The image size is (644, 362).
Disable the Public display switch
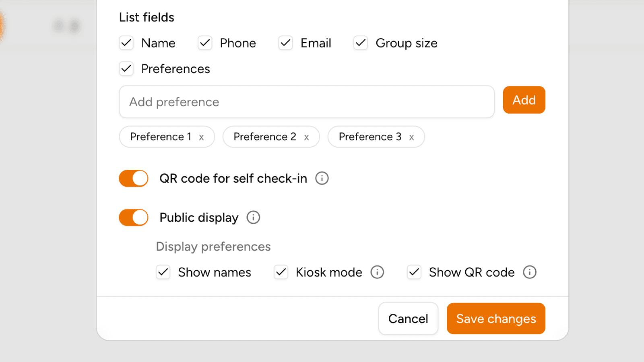pyautogui.click(x=134, y=218)
